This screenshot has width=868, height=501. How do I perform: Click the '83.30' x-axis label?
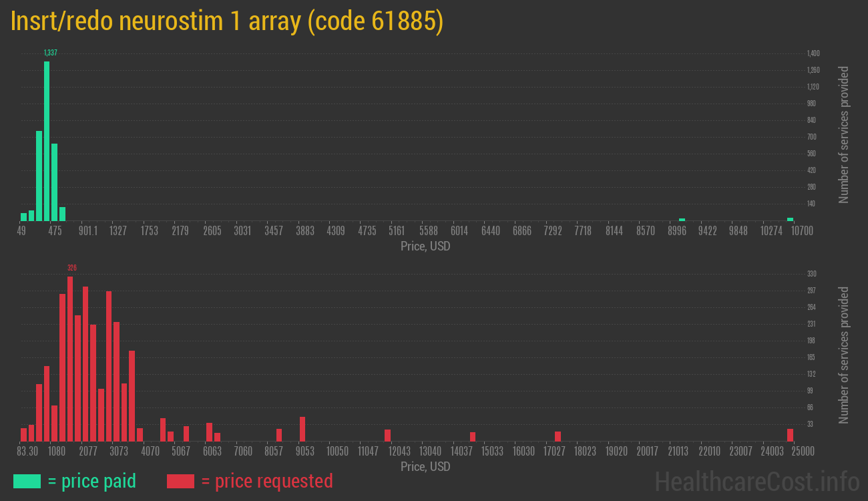27,451
